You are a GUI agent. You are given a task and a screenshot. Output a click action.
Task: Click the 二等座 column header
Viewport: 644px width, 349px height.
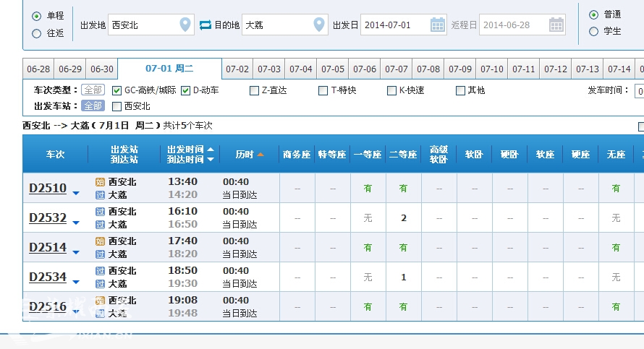(x=403, y=155)
